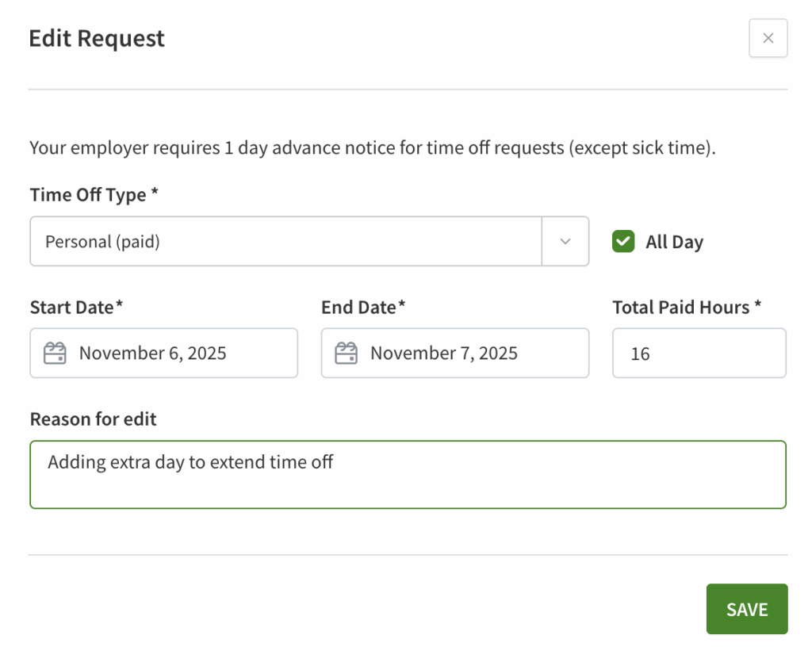Screen dimensions: 812x654
Task: Click the "Total Paid Hours *" label
Action: [686, 307]
